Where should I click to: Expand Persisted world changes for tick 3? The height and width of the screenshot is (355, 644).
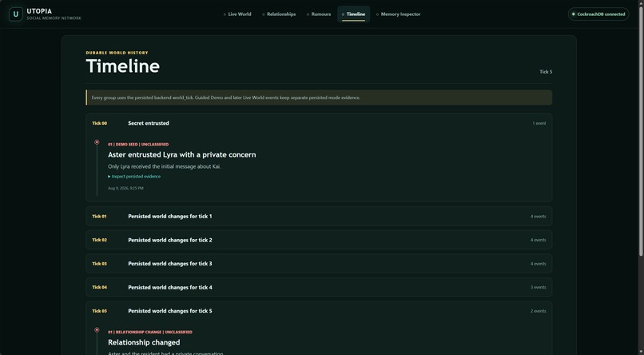319,263
